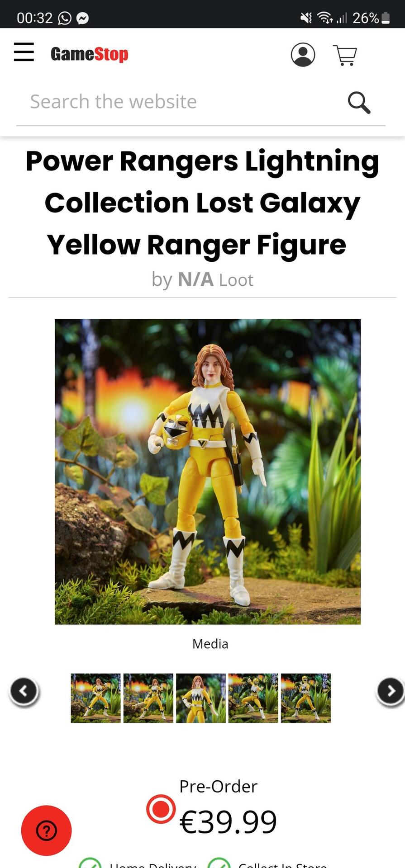The width and height of the screenshot is (405, 868).
Task: Select the first figure thumbnail
Action: [95, 698]
